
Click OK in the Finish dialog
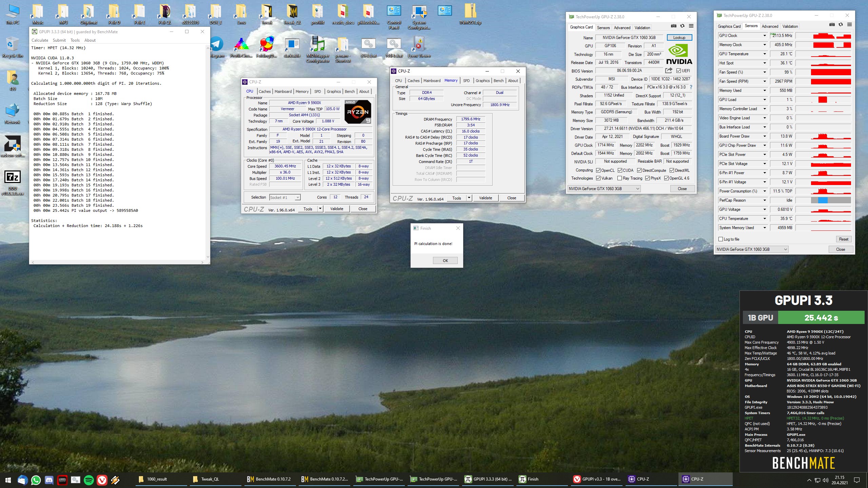(x=445, y=261)
